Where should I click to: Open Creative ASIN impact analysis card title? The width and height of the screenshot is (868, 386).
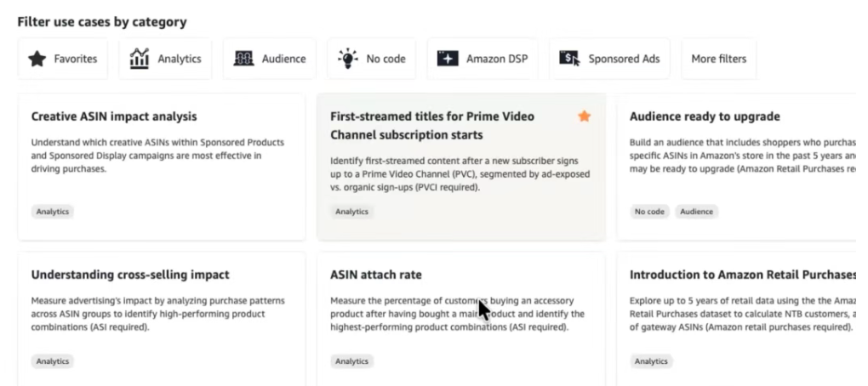pyautogui.click(x=114, y=116)
